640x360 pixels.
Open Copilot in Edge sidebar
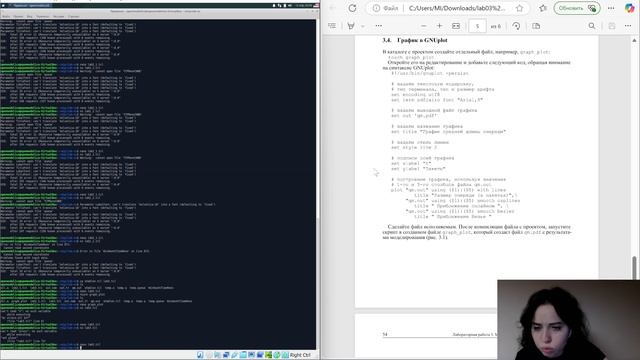(x=629, y=8)
